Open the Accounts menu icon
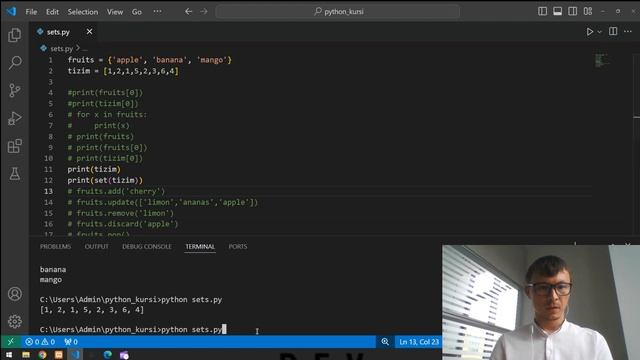Image resolution: width=640 pixels, height=360 pixels. pos(15,294)
